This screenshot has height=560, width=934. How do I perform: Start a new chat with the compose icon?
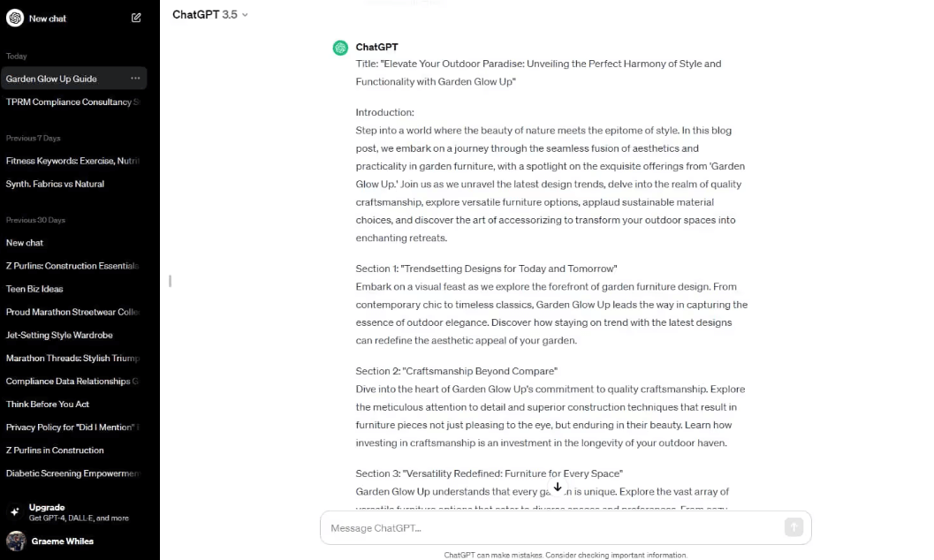[x=136, y=18]
